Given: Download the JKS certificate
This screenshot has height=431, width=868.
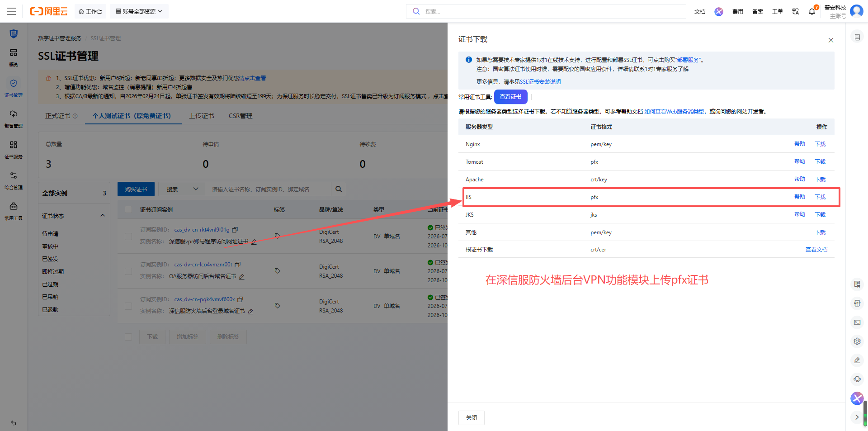Looking at the screenshot, I should tap(820, 215).
